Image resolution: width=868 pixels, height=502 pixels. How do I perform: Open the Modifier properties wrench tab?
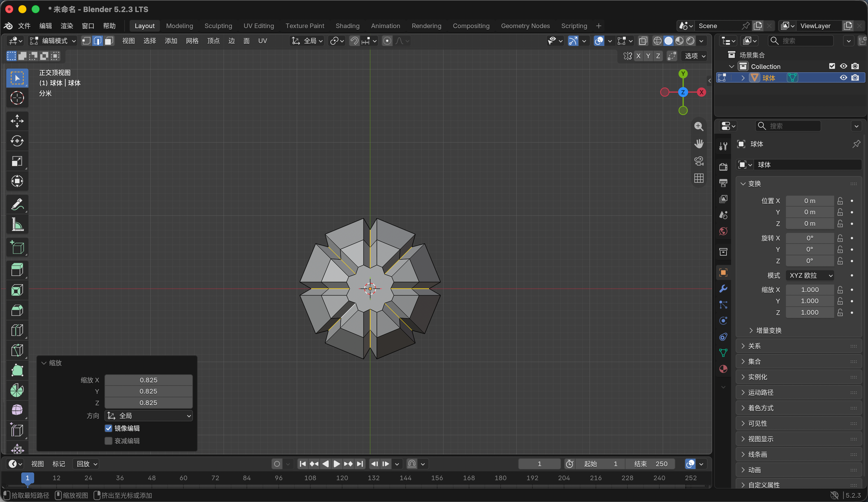pyautogui.click(x=723, y=289)
